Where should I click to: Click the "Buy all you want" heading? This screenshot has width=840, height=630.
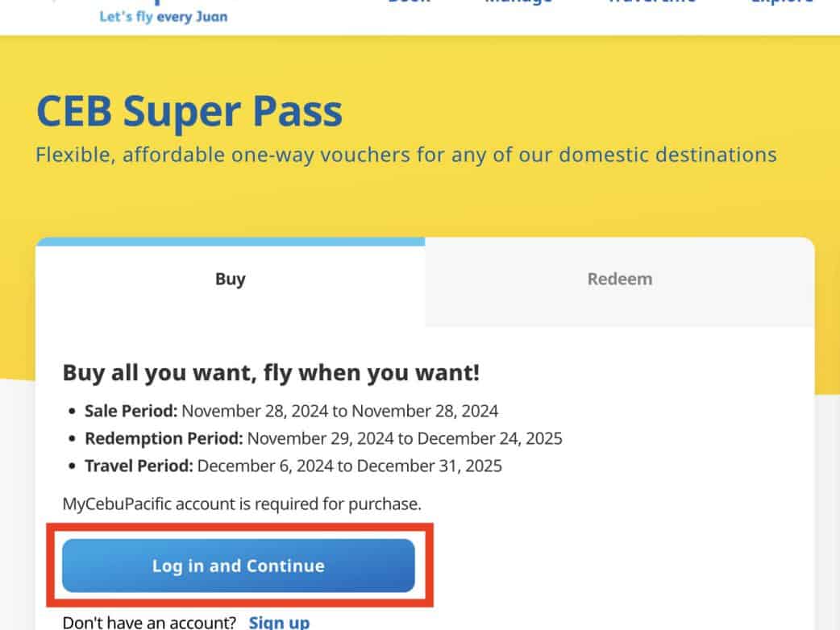coord(271,373)
